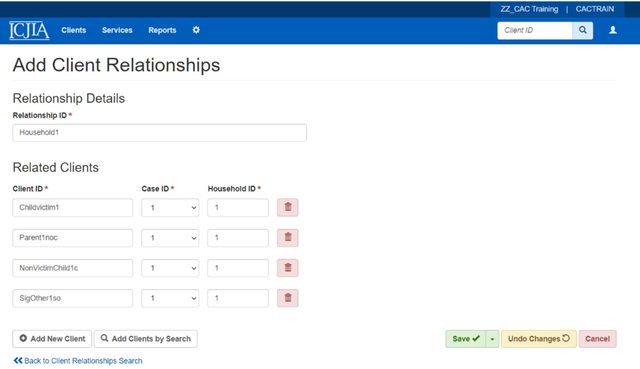Edit the NonVictimChild1c Client ID field
The width and height of the screenshot is (640, 369).
73,268
